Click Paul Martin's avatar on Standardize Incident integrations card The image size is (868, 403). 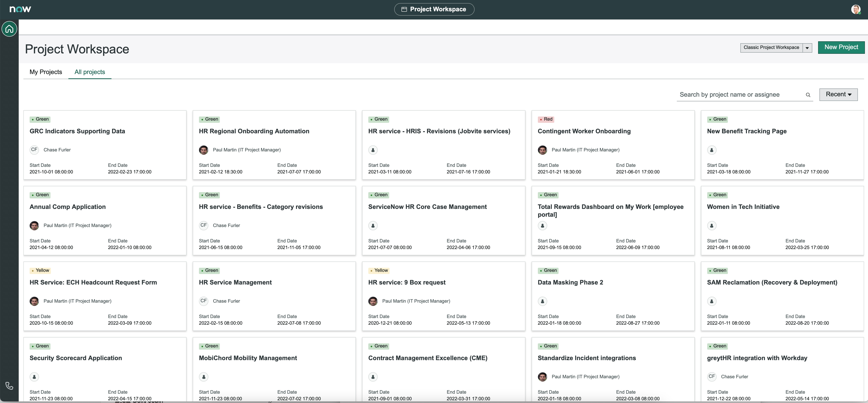[542, 377]
